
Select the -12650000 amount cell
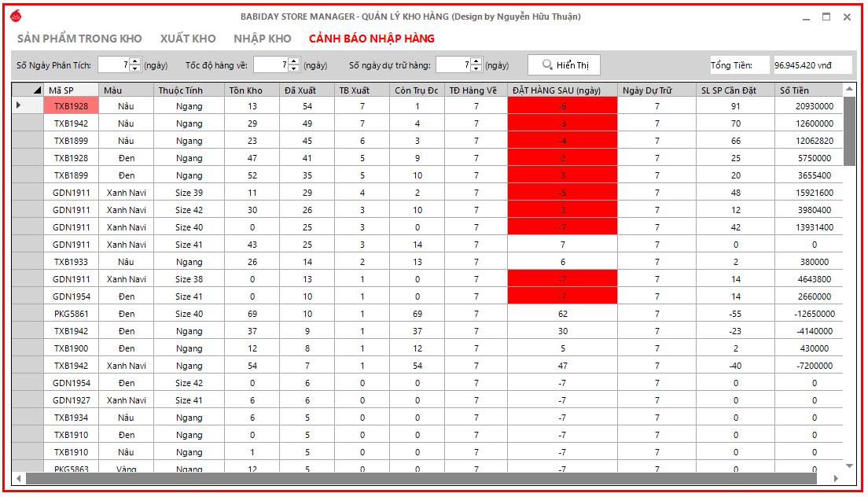point(808,314)
